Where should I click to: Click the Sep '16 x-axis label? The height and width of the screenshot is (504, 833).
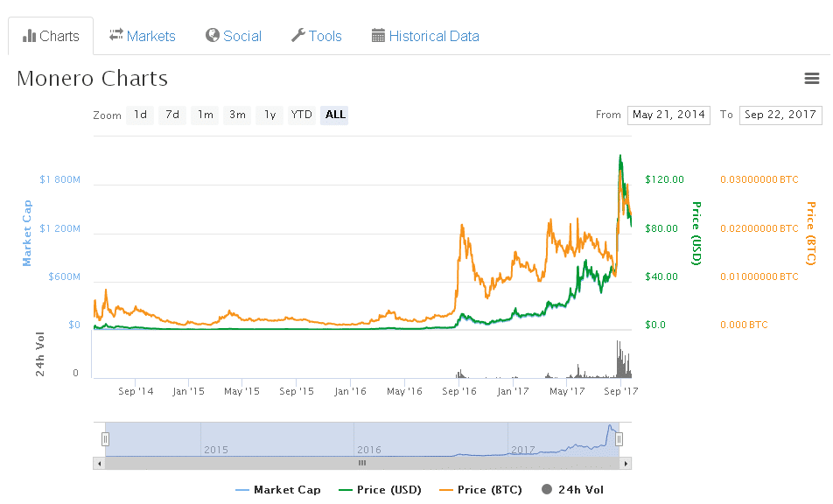pos(459,391)
